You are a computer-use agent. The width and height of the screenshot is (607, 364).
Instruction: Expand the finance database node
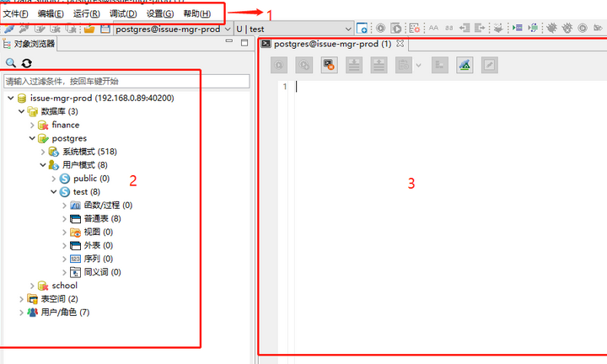(32, 125)
